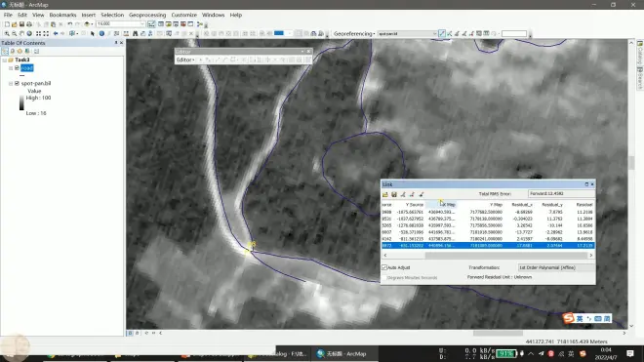644x362 pixels.
Task: Select the Add Control Points tool
Action: click(x=441, y=34)
